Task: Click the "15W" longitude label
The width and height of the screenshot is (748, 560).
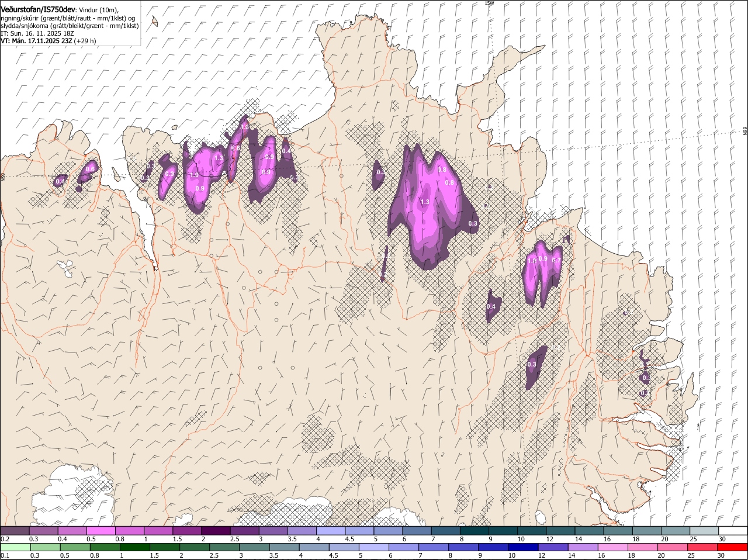Action: (x=489, y=3)
